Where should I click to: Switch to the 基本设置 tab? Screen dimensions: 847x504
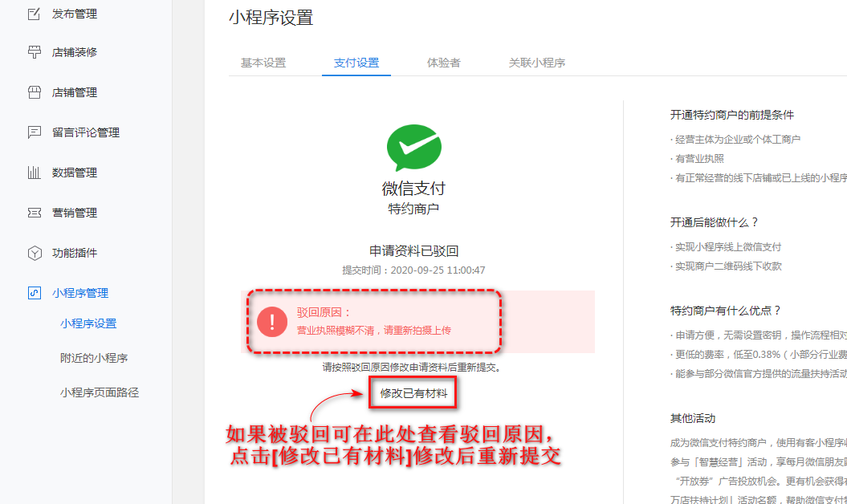[x=263, y=63]
